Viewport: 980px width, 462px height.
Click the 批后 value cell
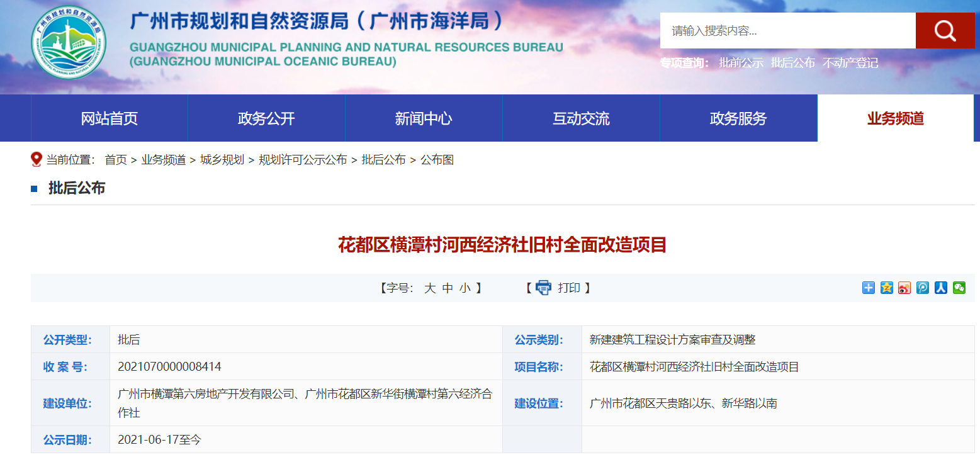coord(306,340)
